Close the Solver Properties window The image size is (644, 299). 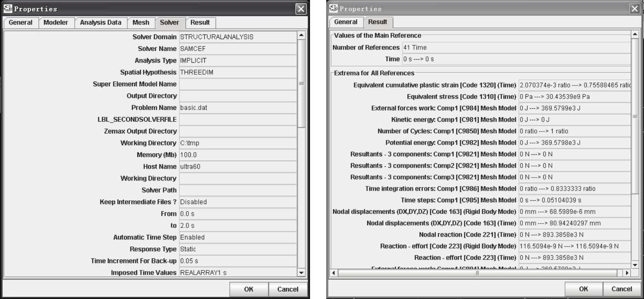point(301,9)
